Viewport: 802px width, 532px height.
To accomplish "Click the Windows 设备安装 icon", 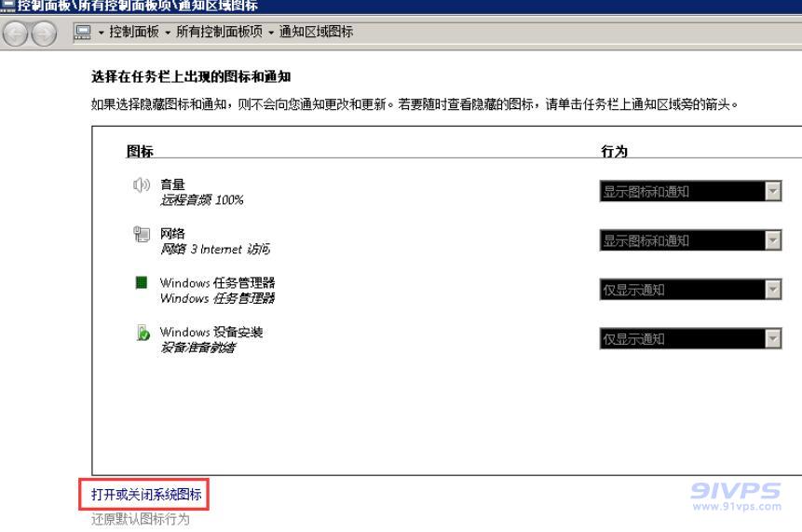I will pos(143,332).
